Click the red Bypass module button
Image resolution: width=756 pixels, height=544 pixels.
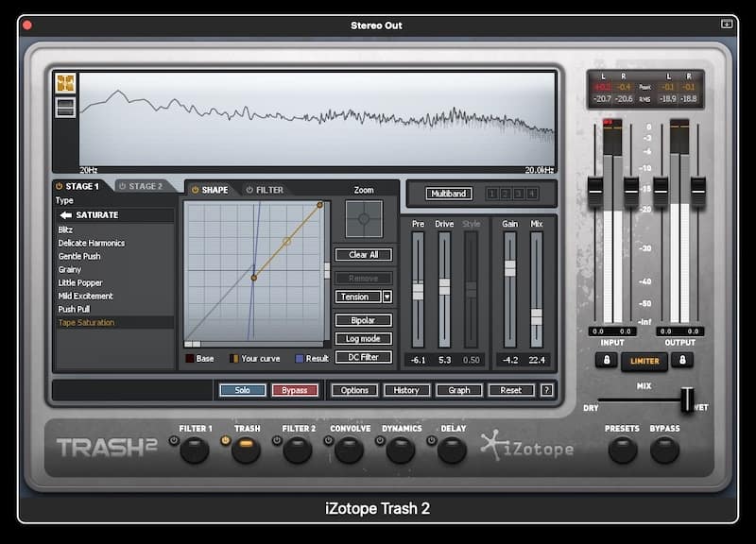tap(295, 390)
